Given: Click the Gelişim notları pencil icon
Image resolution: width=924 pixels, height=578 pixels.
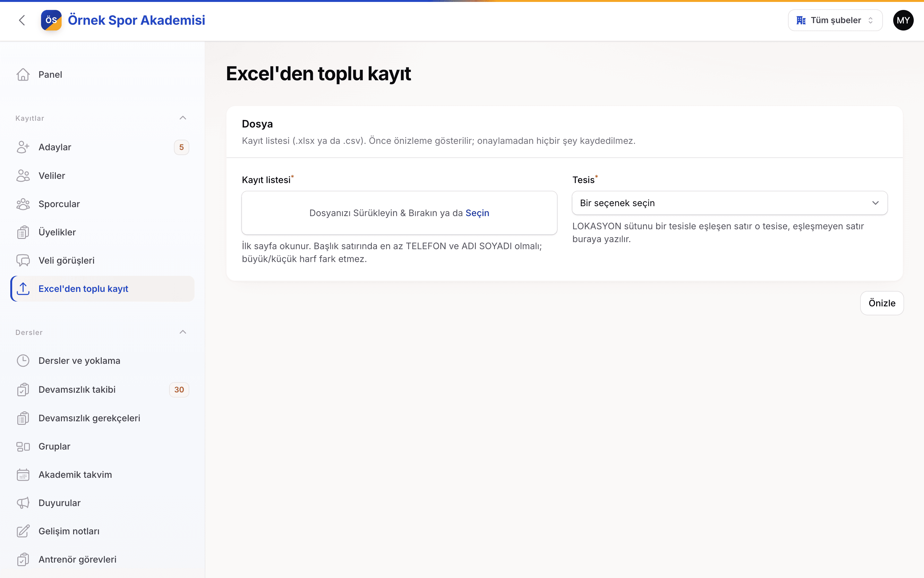Looking at the screenshot, I should pos(23,531).
